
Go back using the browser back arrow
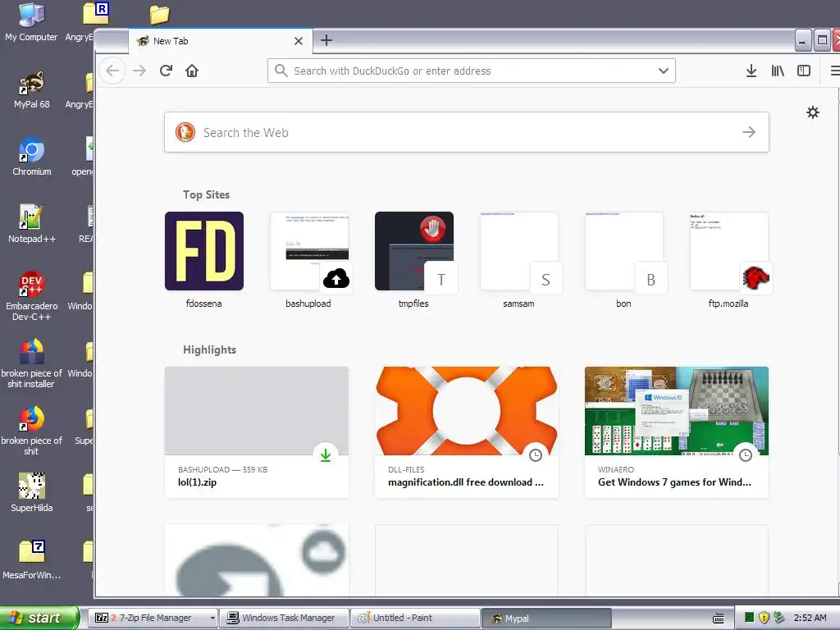112,71
